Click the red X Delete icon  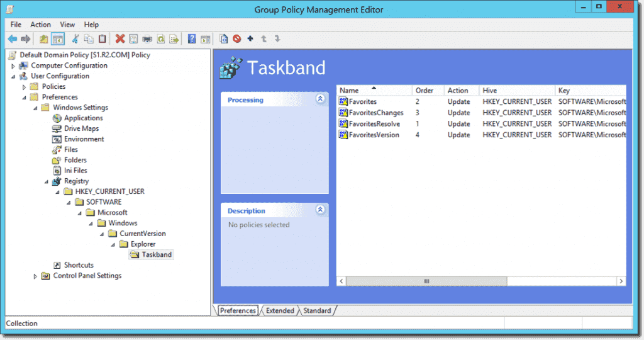click(120, 39)
